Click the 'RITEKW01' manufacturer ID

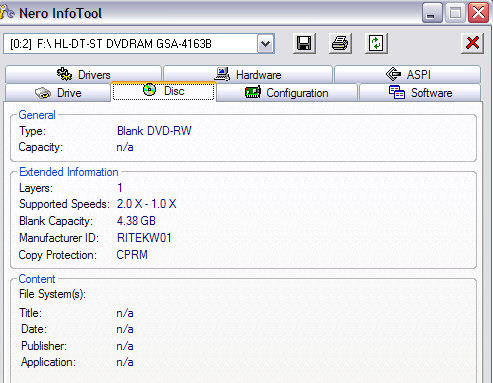[x=144, y=238]
